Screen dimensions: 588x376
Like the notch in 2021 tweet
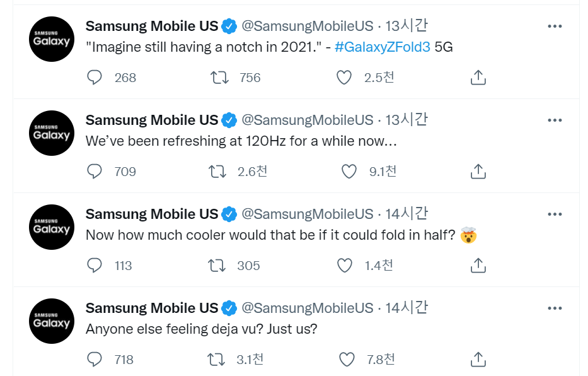tap(343, 78)
